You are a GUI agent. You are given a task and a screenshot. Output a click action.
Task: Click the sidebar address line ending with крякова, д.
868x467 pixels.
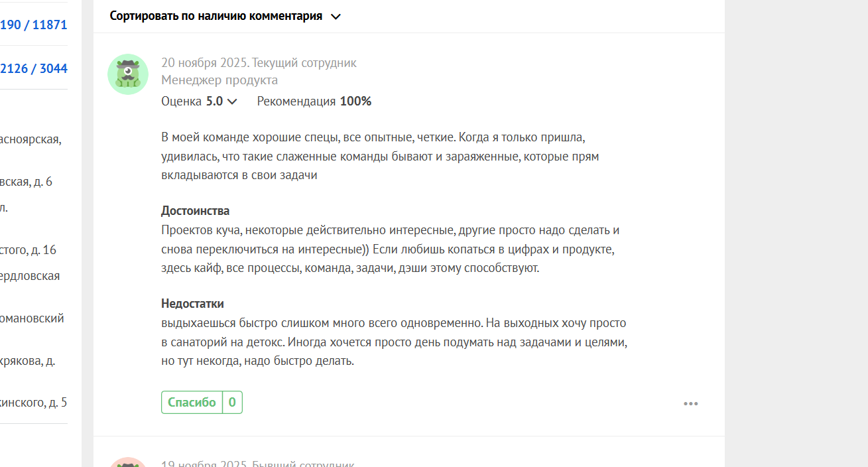(28, 361)
